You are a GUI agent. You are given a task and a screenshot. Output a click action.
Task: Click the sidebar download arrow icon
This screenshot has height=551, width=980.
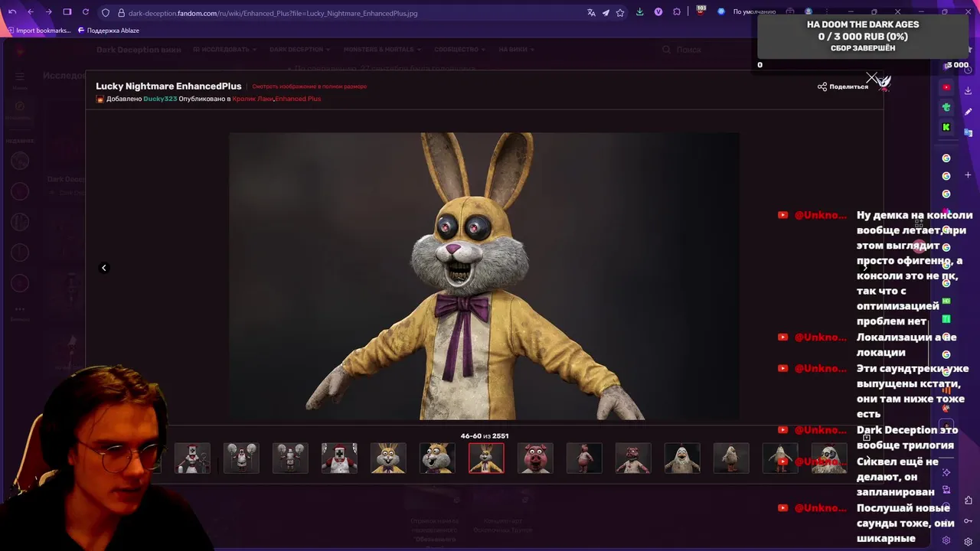[968, 91]
